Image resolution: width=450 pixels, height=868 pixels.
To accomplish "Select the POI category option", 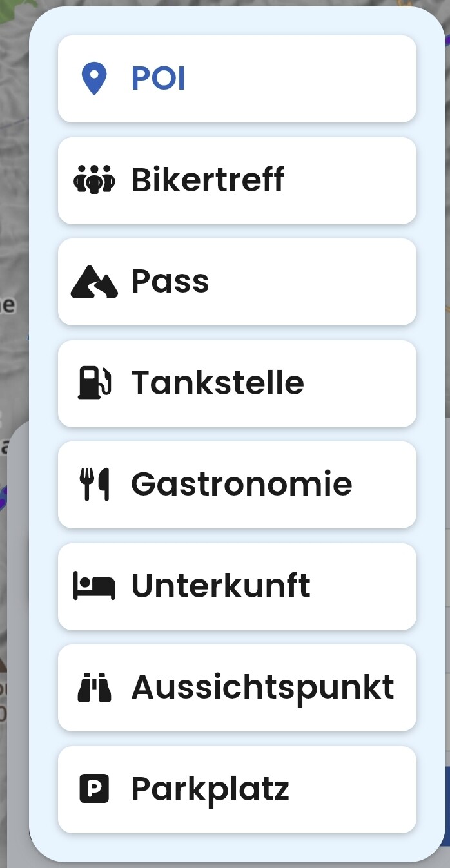I will point(237,79).
